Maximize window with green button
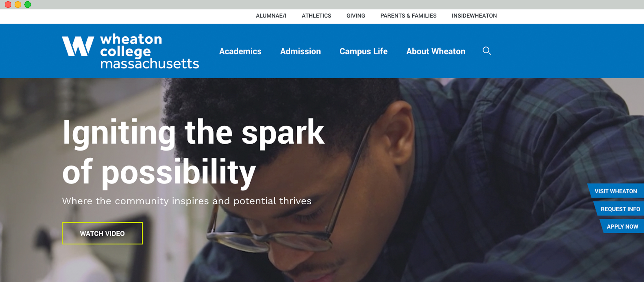Screen dimensions: 644x282 (x=28, y=5)
